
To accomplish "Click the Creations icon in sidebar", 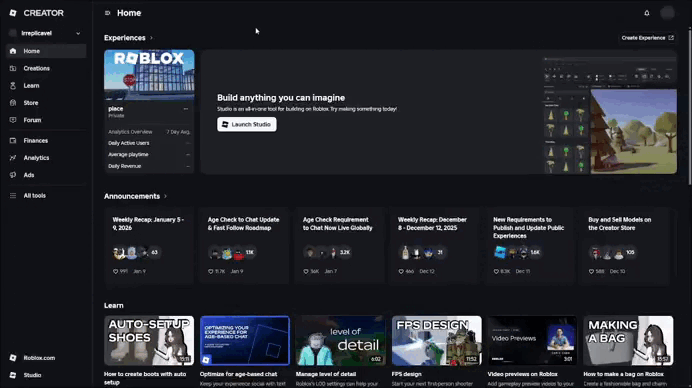I will (x=13, y=68).
